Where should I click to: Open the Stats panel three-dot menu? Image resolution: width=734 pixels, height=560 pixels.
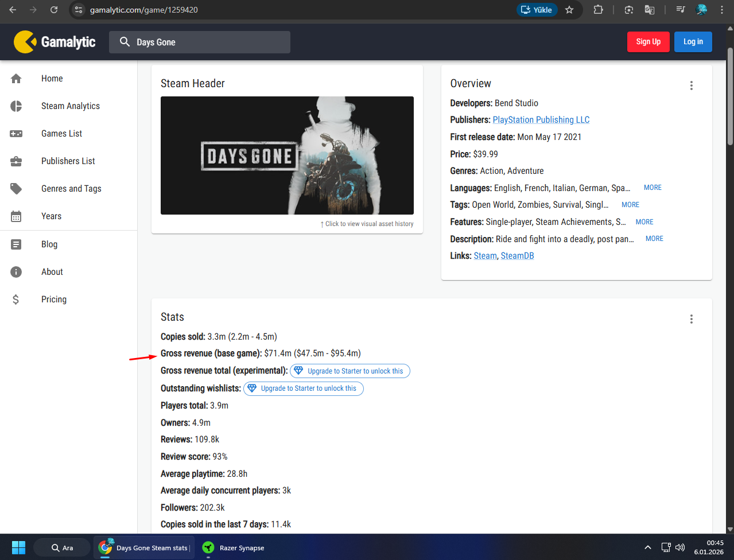click(x=691, y=319)
